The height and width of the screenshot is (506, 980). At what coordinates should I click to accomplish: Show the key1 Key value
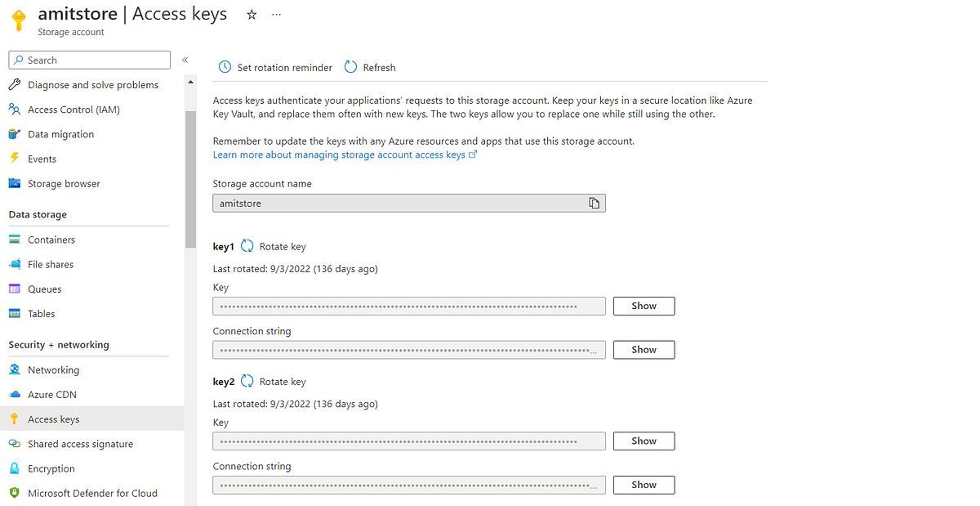click(644, 305)
